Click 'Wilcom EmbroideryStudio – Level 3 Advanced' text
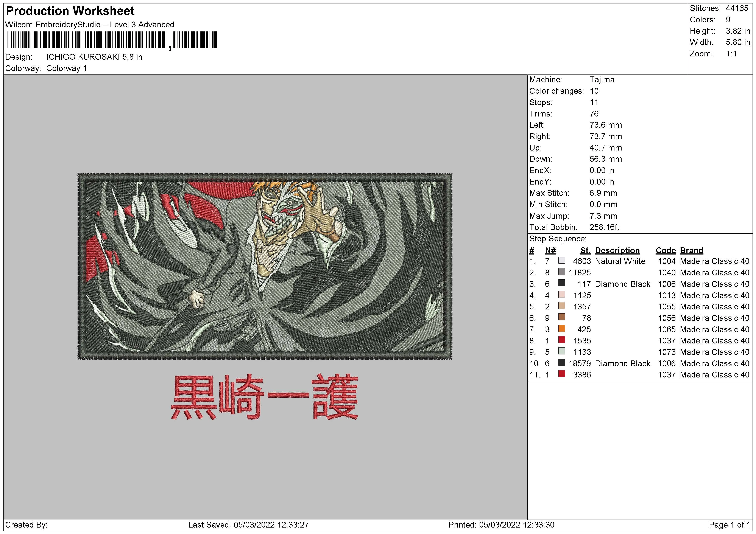This screenshot has height=534, width=756. tap(90, 25)
